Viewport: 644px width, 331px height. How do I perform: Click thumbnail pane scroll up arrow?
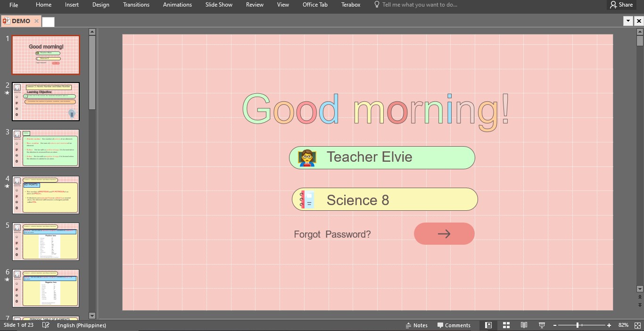pyautogui.click(x=92, y=32)
